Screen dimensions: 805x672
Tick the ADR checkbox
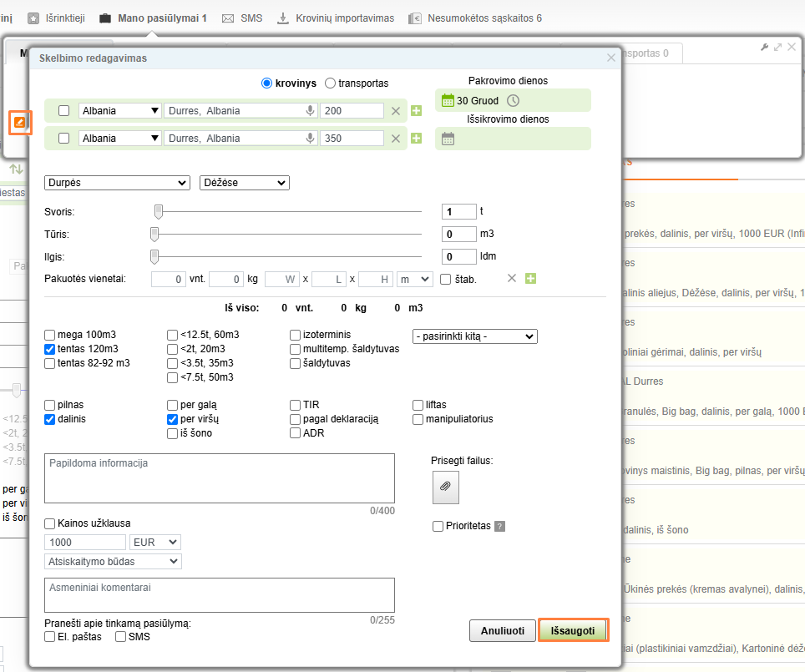pyautogui.click(x=296, y=433)
